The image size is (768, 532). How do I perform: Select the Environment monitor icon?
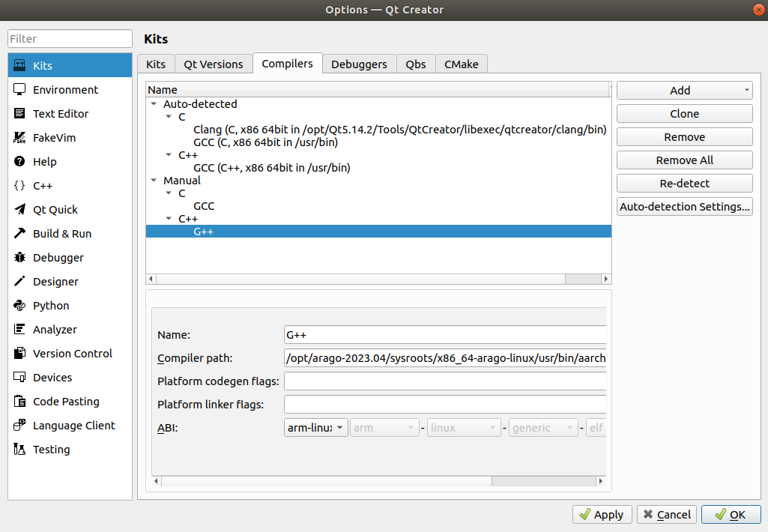tap(20, 89)
